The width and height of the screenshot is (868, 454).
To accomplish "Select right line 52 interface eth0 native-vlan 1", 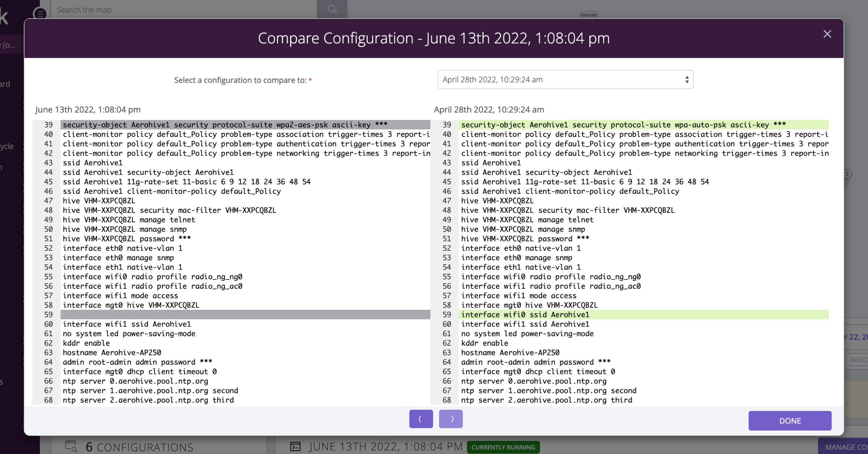I will tap(521, 248).
